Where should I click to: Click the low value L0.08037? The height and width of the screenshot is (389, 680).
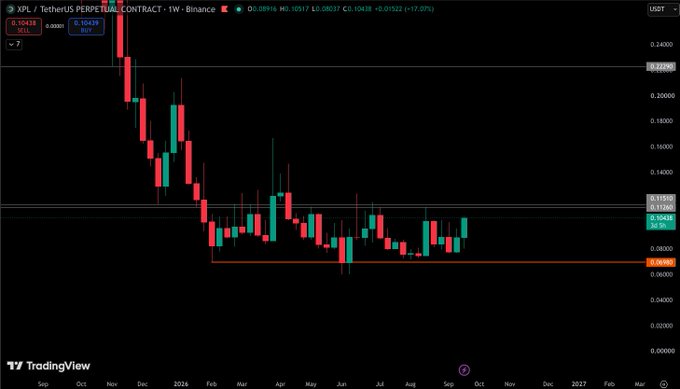(x=326, y=9)
